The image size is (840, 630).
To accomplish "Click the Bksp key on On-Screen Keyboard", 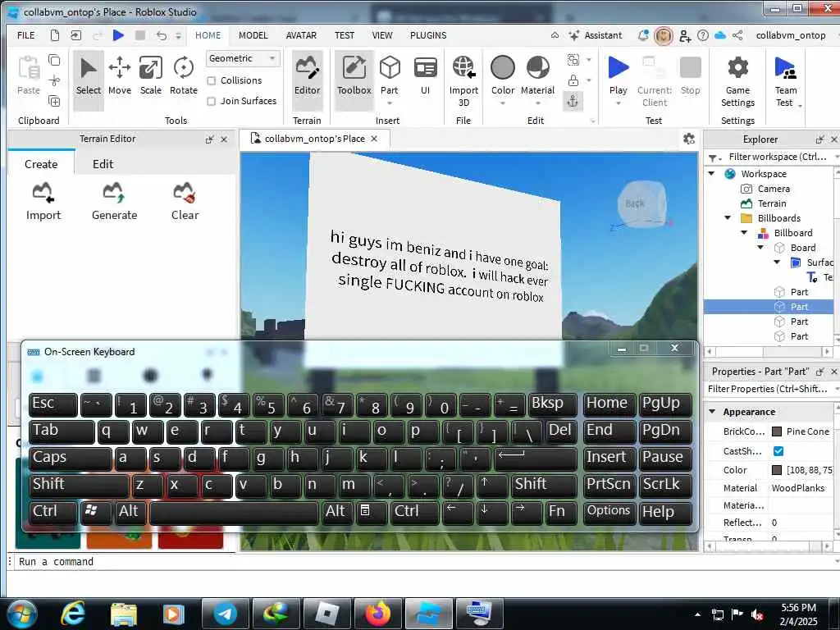I will (x=552, y=404).
